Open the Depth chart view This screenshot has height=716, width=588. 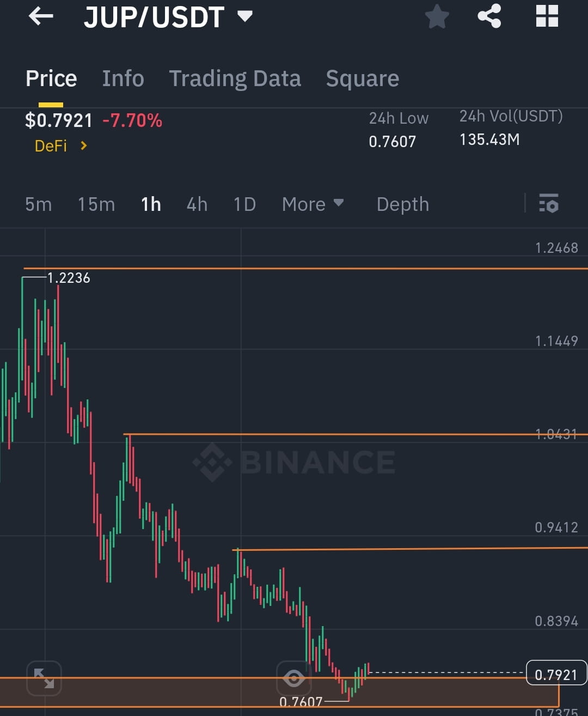403,204
